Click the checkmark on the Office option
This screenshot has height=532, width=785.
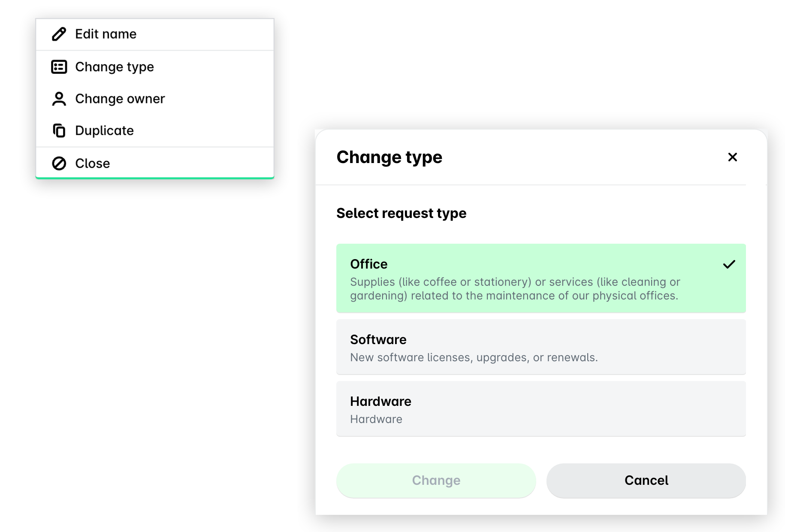click(x=729, y=264)
